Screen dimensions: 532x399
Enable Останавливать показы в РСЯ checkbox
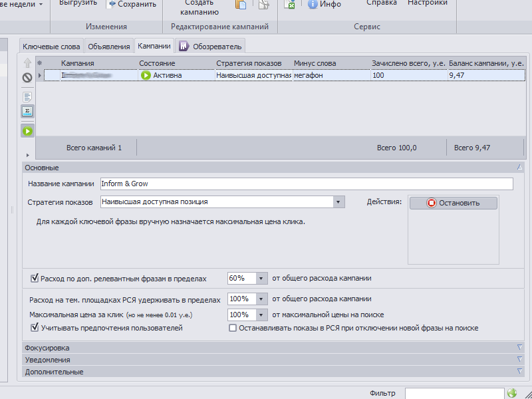[233, 328]
